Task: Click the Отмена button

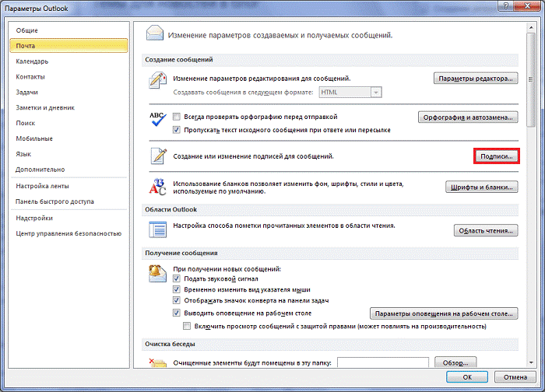Action: [x=515, y=377]
